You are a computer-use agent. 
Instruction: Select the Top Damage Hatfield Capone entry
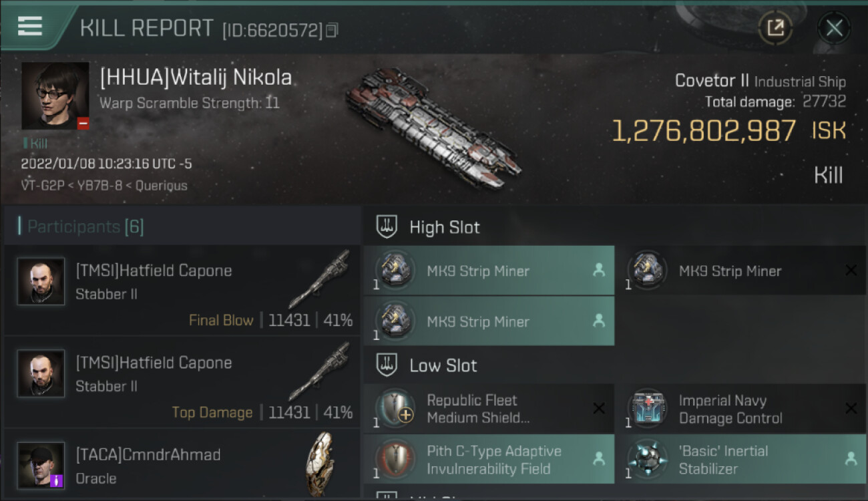tap(182, 382)
